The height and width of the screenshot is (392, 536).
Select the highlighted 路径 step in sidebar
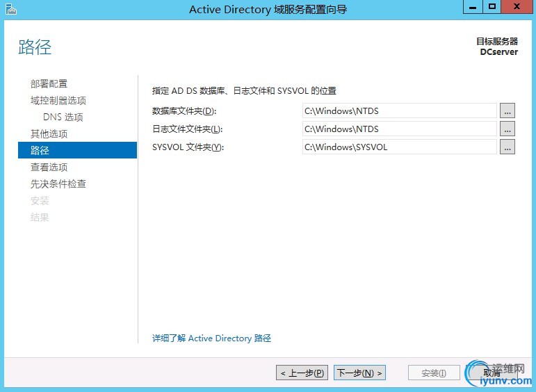[77, 150]
